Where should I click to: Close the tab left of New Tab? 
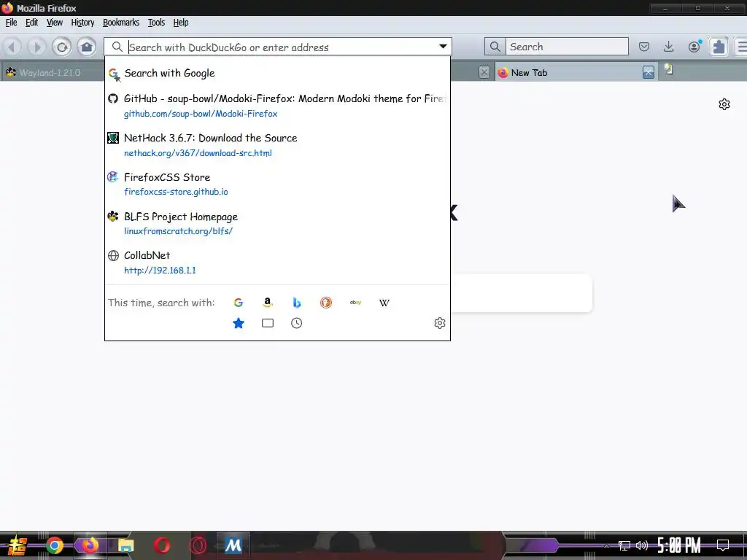484,72
